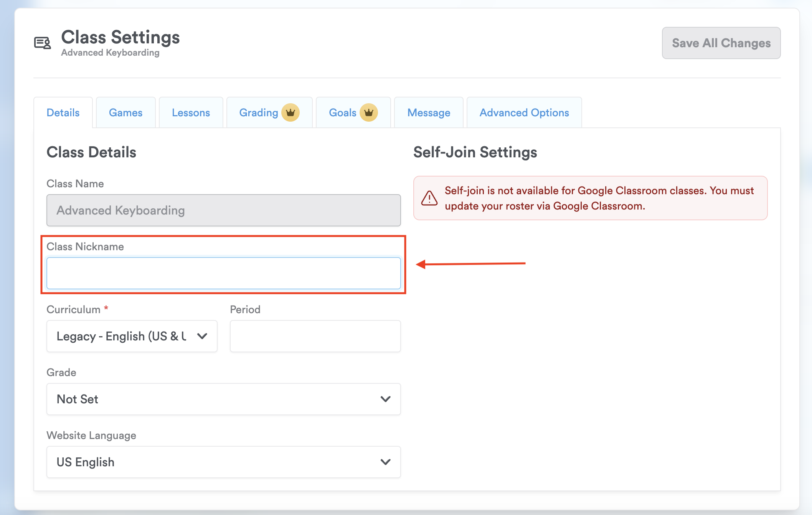Go to the Message tab
The width and height of the screenshot is (812, 515).
[x=429, y=112]
